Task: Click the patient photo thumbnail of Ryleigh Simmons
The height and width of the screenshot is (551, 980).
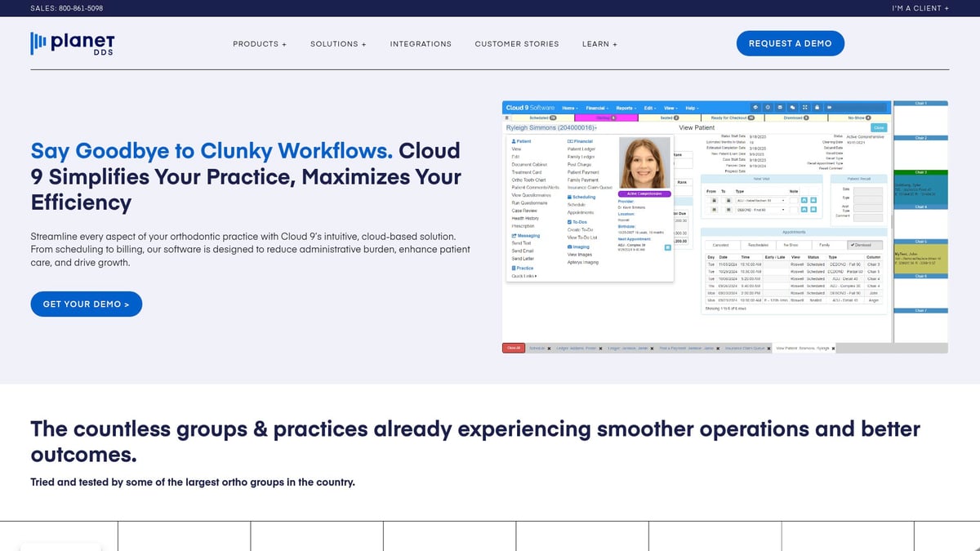Action: (642, 163)
